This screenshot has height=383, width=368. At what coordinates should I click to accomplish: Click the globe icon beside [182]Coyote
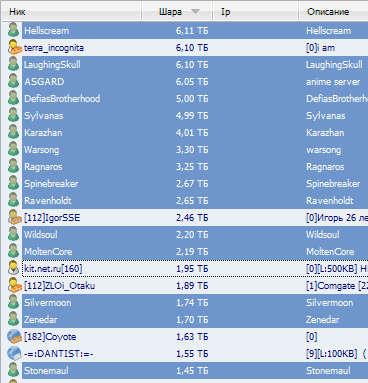coord(14,337)
